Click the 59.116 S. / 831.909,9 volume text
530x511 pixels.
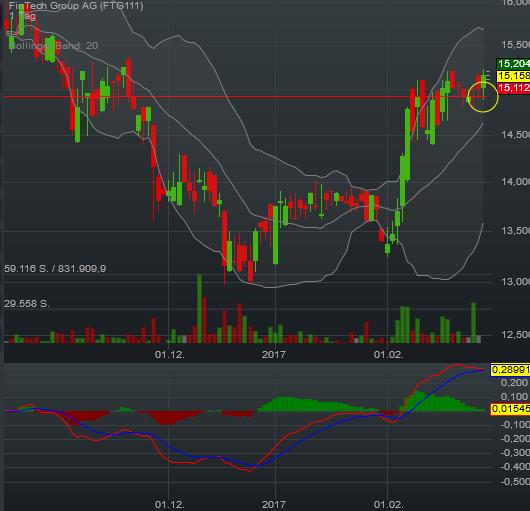point(55,269)
